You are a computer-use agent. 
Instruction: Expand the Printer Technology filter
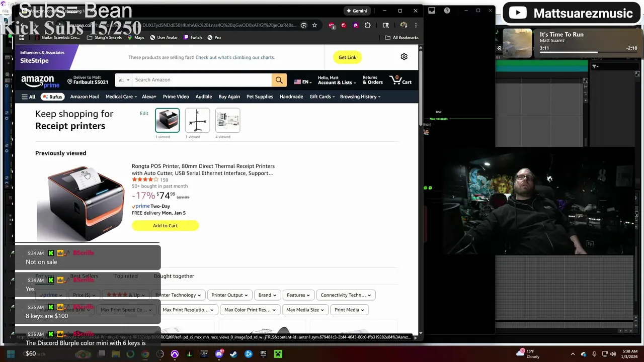coord(178,295)
